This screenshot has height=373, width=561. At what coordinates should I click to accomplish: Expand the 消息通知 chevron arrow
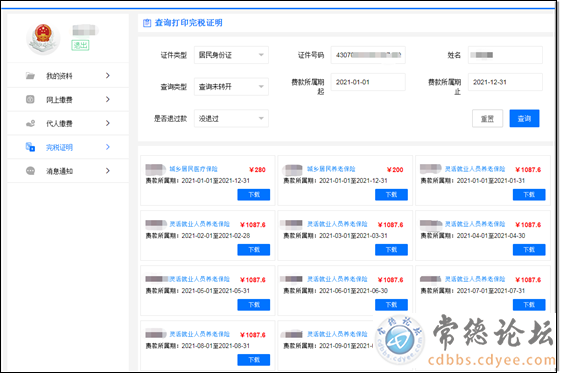pyautogui.click(x=108, y=171)
